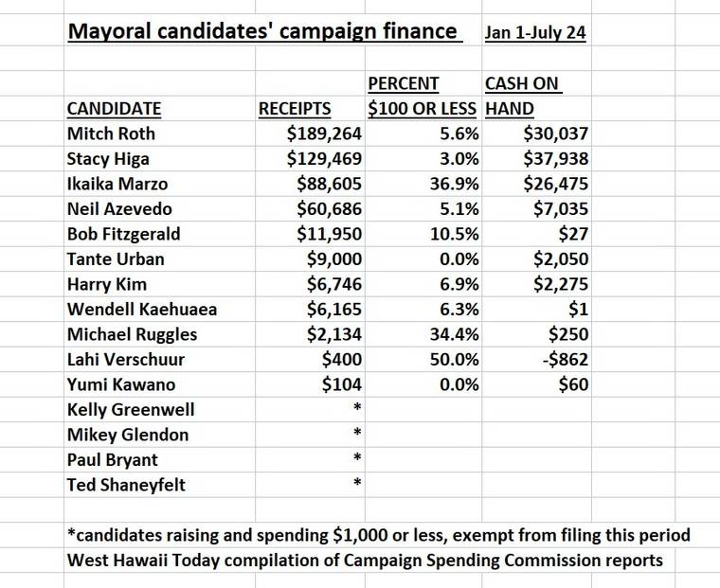Select Stacy Higa's $37,938 cash cell
Screen dimensions: 720x588
coord(555,158)
